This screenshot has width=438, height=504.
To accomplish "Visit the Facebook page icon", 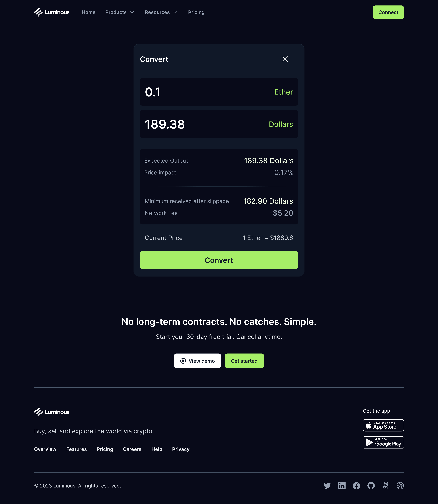I will click(x=356, y=485).
